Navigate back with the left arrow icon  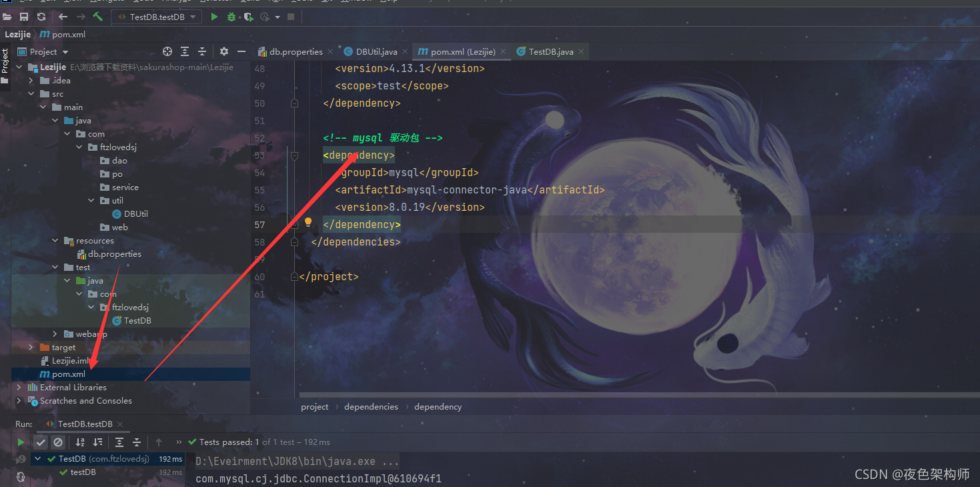pos(63,17)
